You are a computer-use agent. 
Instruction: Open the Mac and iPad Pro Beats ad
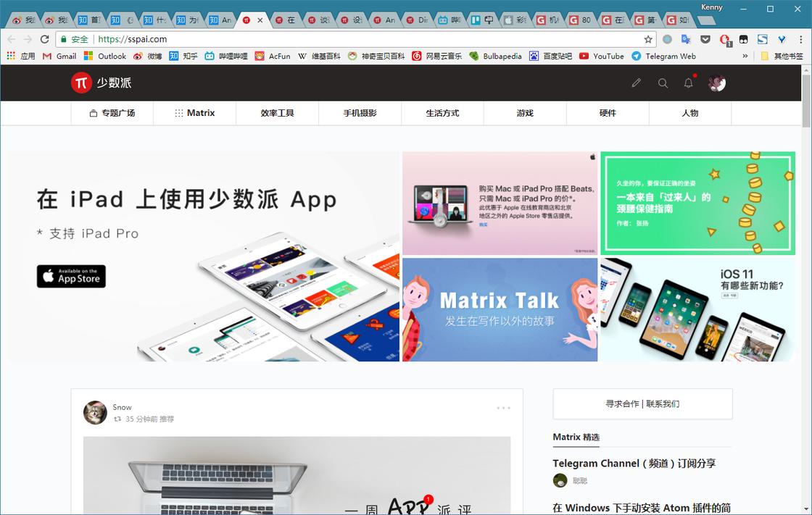tap(500, 203)
